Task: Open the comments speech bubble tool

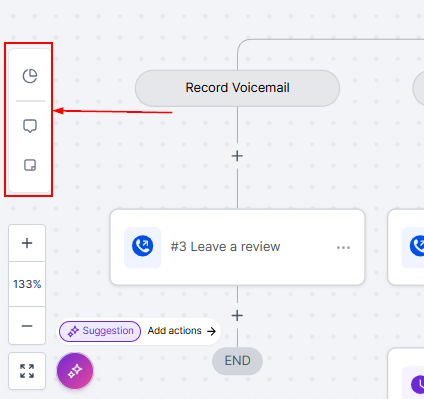Action: point(30,126)
